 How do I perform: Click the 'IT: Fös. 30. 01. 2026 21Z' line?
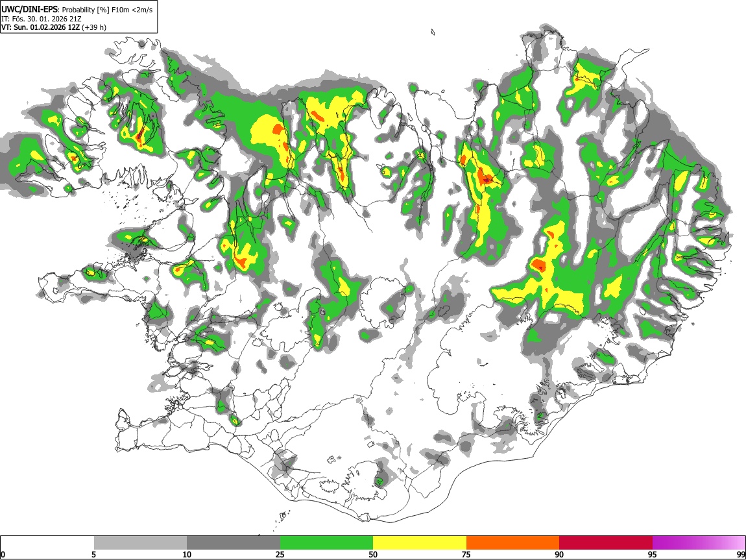[42, 19]
